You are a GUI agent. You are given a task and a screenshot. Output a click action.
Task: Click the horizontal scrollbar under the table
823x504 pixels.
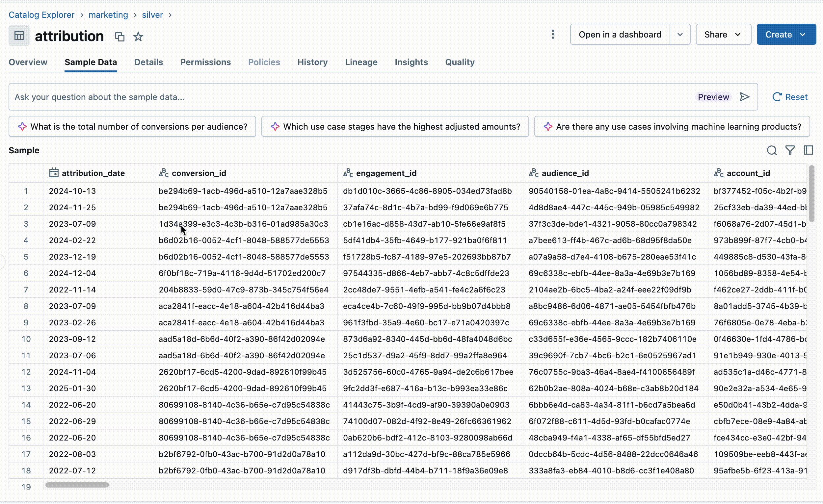(77, 485)
